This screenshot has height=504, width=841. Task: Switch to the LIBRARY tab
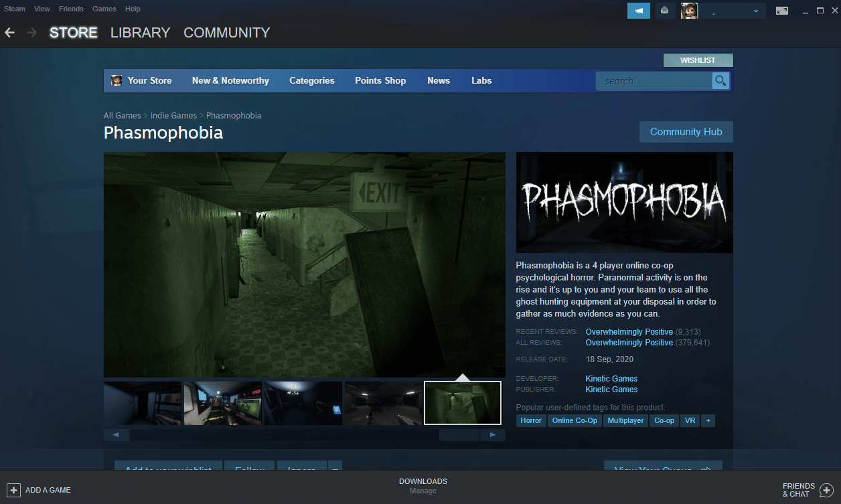tap(140, 32)
